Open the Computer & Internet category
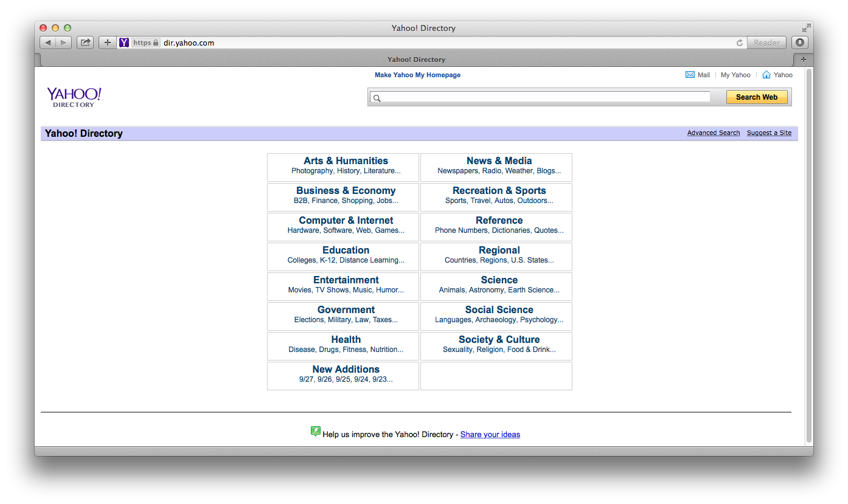 coord(346,220)
